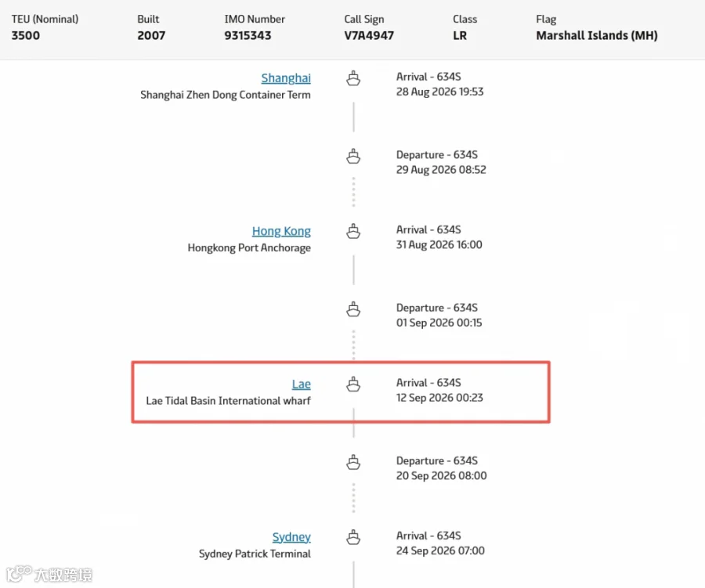Click the Shanghai Zhen Dong Container Term text
Viewport: 705px width, 588px height.
[x=226, y=95]
